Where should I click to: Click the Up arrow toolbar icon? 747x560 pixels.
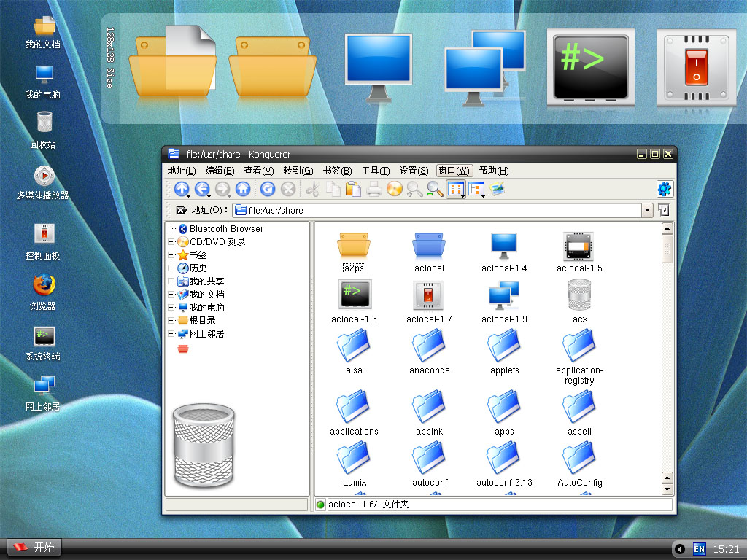point(182,189)
